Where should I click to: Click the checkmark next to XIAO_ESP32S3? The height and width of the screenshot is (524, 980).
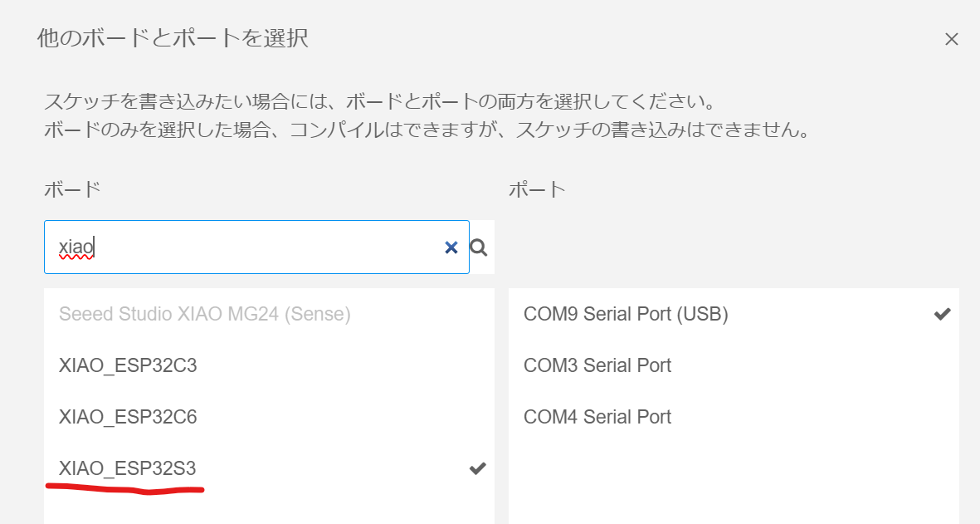(477, 468)
